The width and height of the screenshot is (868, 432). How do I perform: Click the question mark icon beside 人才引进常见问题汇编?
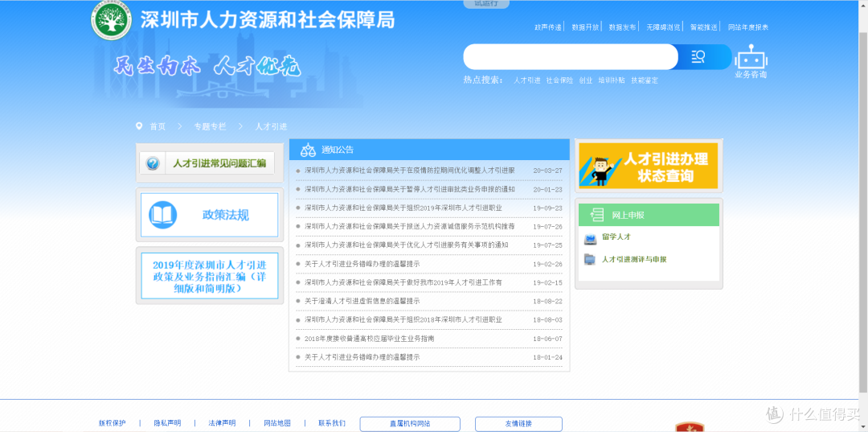point(153,163)
